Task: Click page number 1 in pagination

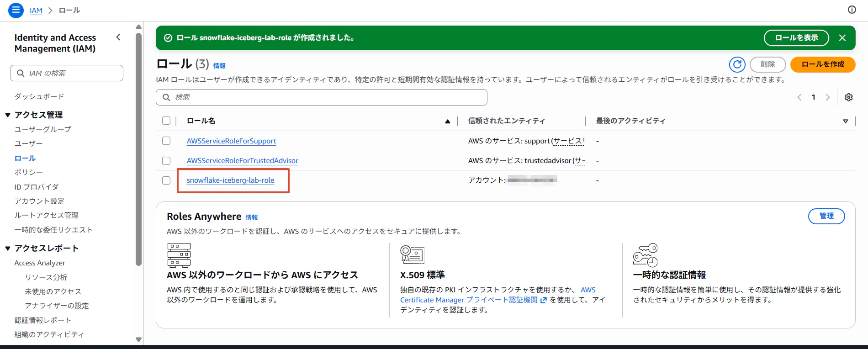Action: pyautogui.click(x=814, y=97)
